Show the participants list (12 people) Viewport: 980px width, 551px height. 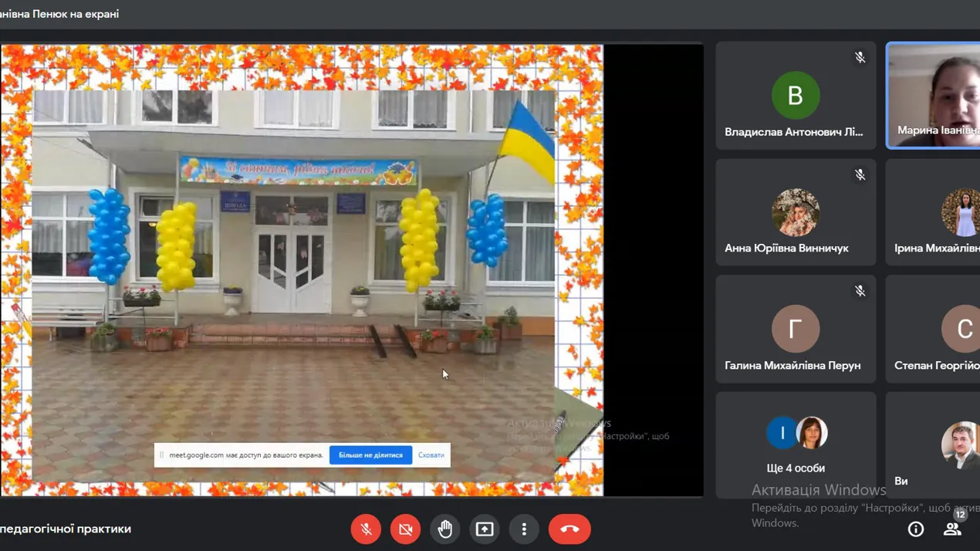pyautogui.click(x=952, y=529)
